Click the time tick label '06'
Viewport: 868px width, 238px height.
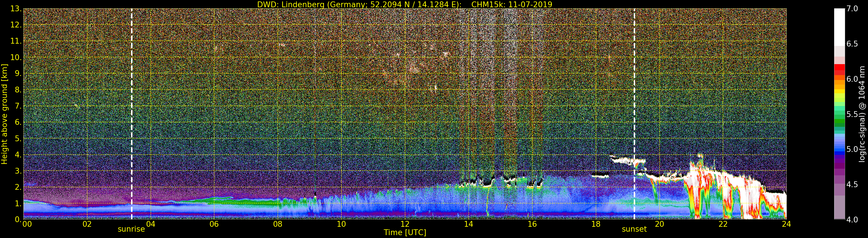(x=214, y=224)
